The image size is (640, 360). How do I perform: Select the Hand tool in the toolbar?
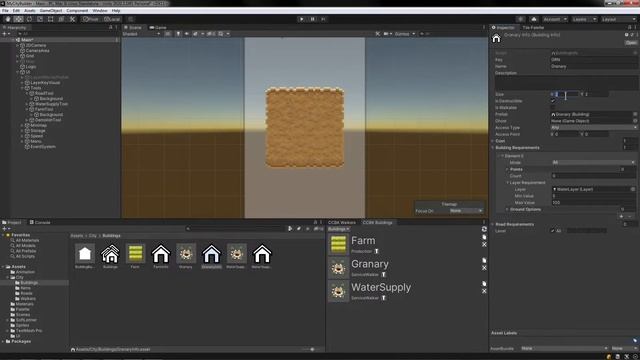(x=8, y=19)
